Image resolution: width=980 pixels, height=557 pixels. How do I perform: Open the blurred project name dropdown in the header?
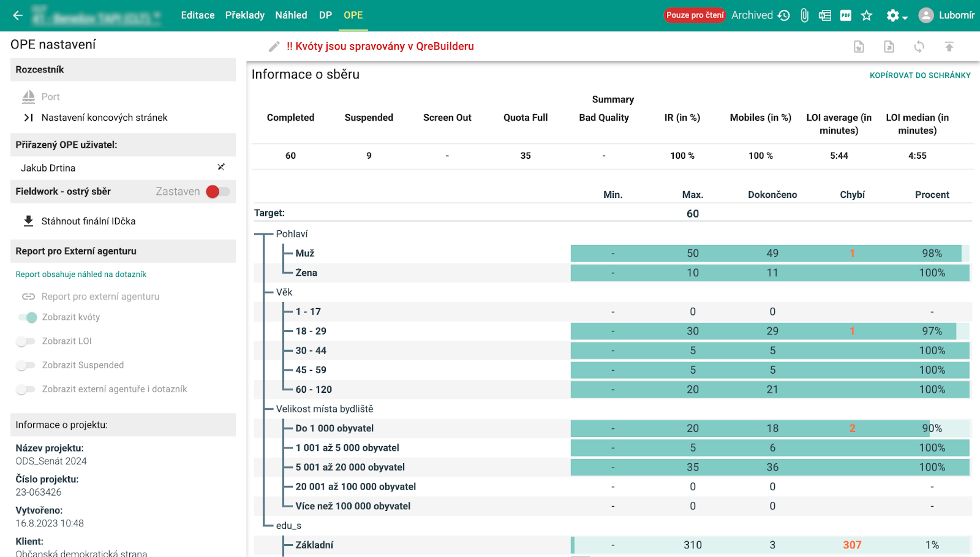pyautogui.click(x=97, y=16)
